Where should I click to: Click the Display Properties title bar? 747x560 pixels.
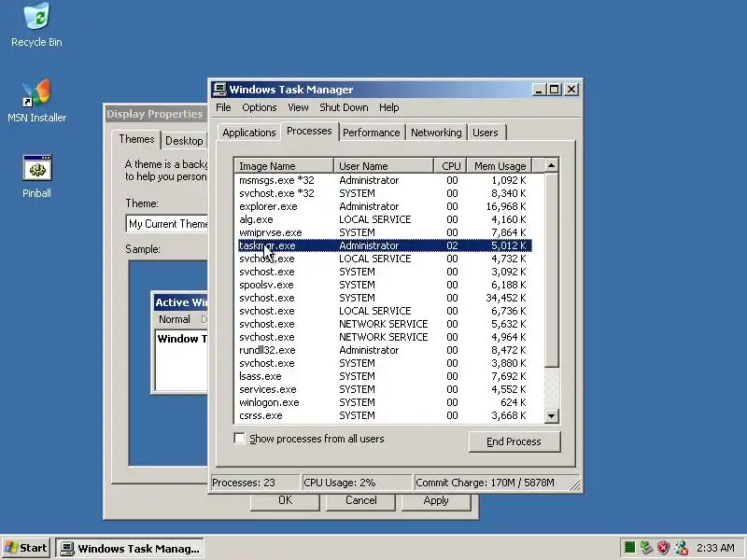(156, 114)
